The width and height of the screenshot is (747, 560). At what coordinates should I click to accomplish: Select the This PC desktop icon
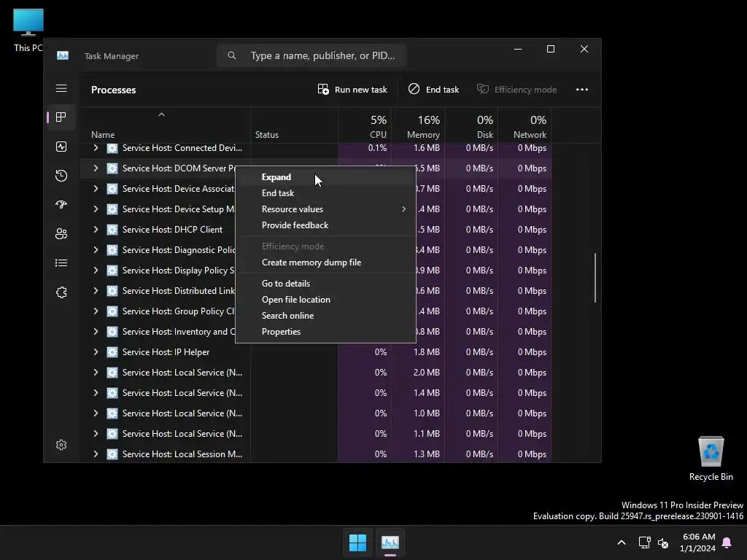point(28,30)
